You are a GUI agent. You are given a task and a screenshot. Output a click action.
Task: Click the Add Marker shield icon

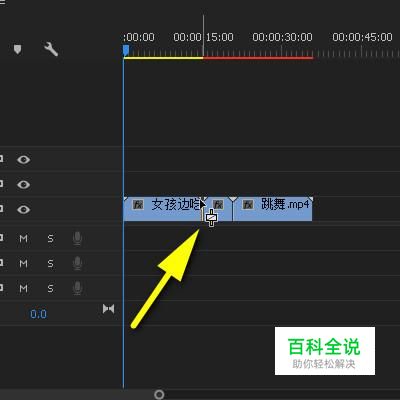click(17, 50)
